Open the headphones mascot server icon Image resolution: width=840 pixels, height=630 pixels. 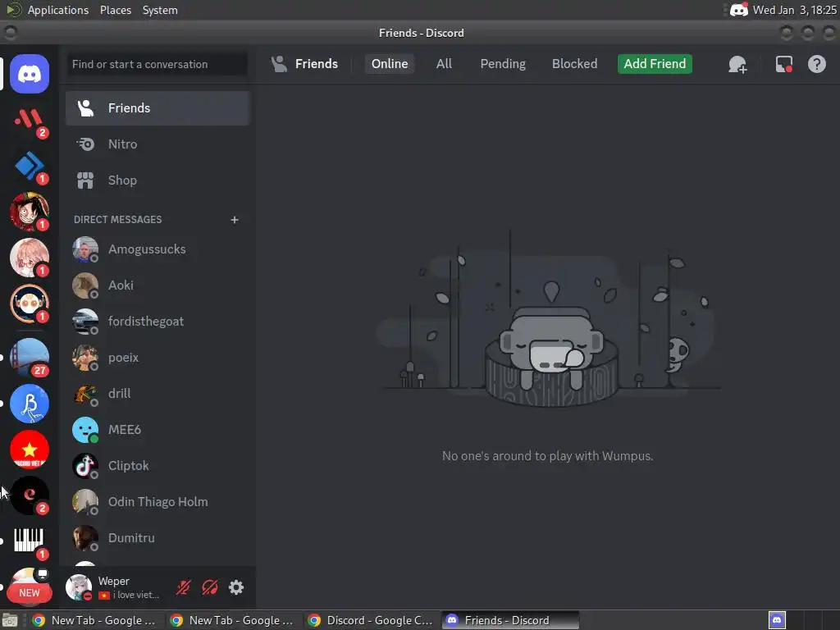tap(30, 304)
